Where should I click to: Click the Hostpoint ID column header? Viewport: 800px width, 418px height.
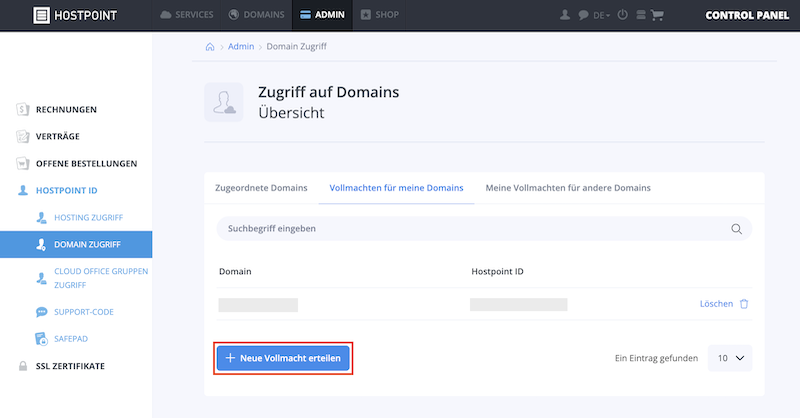(x=497, y=272)
